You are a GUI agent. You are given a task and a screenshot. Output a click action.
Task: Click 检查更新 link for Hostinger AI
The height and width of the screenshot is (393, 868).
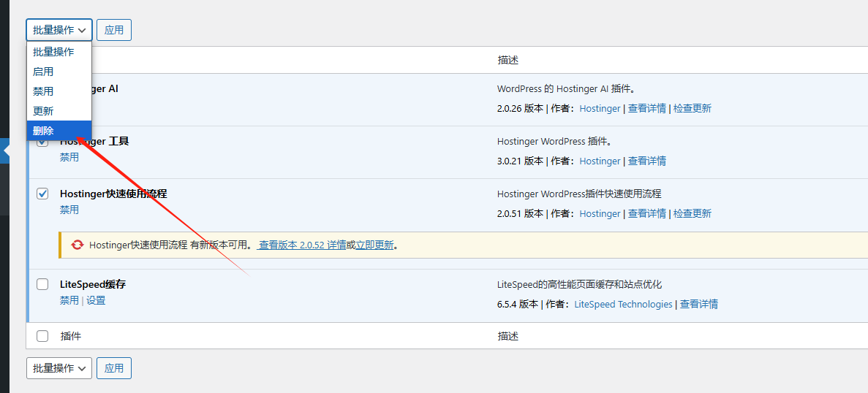point(692,108)
